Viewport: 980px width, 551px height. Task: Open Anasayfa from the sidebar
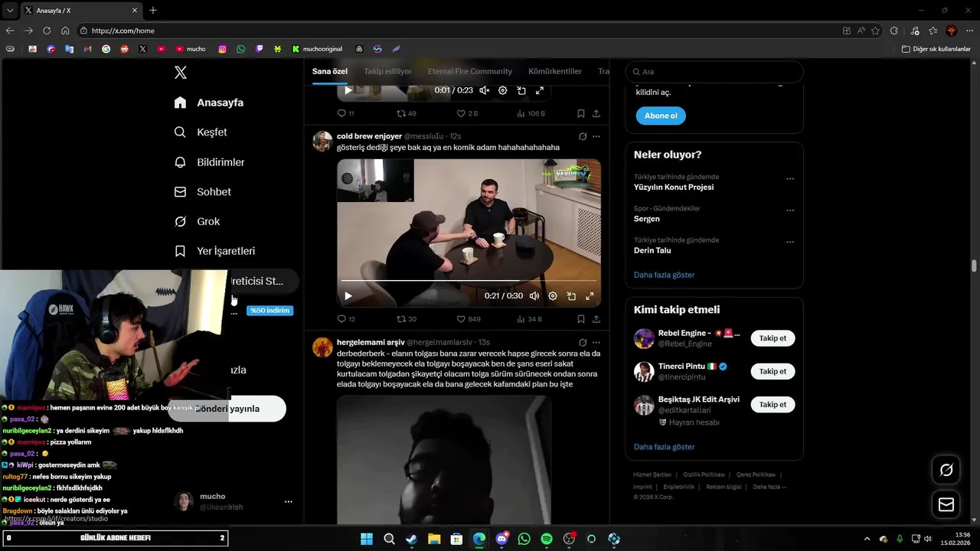click(x=209, y=103)
